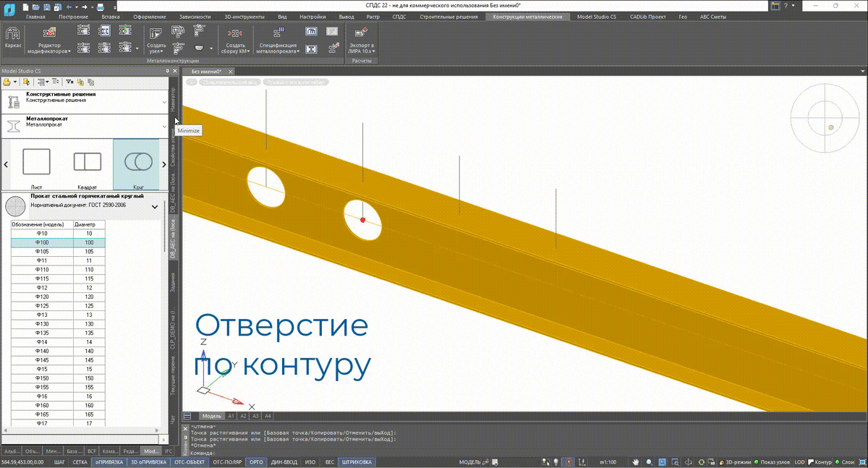
Task: Toggle ОТС-ОБЪЕКТ tracking
Action: 190,461
